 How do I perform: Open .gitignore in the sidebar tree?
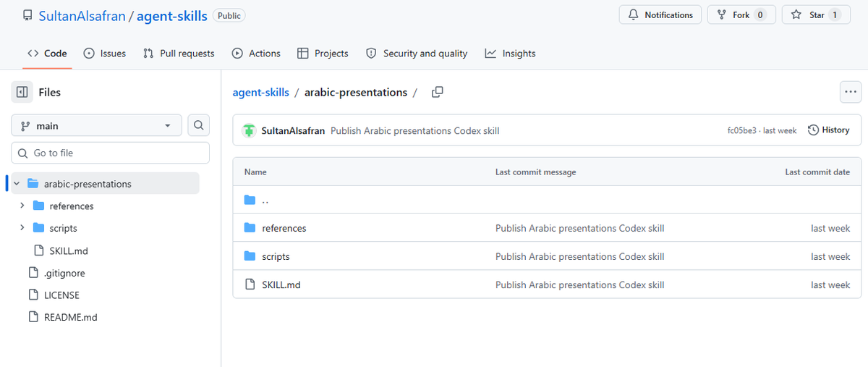pos(64,273)
